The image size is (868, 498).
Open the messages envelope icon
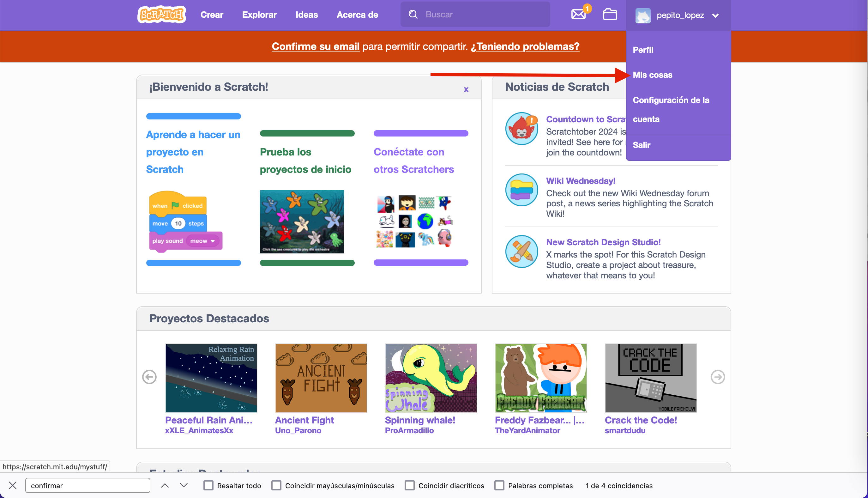point(578,15)
